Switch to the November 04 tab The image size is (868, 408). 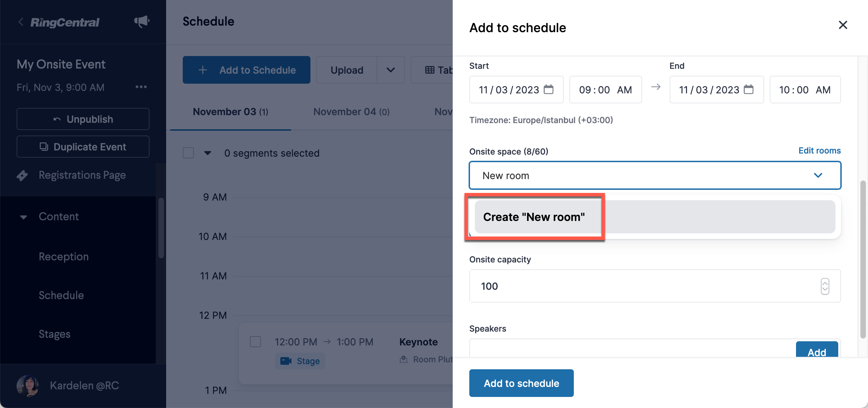coord(351,112)
